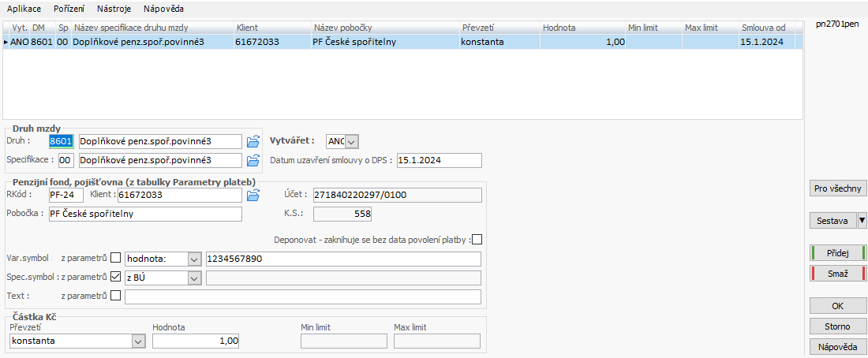Open the Aplikace menu

click(24, 9)
